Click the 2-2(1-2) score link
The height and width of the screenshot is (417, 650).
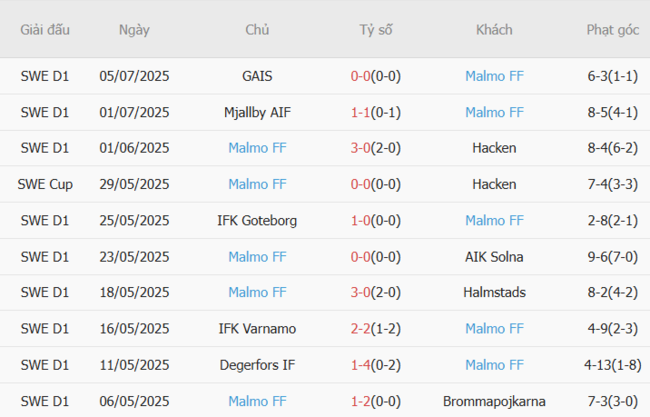[376, 328]
